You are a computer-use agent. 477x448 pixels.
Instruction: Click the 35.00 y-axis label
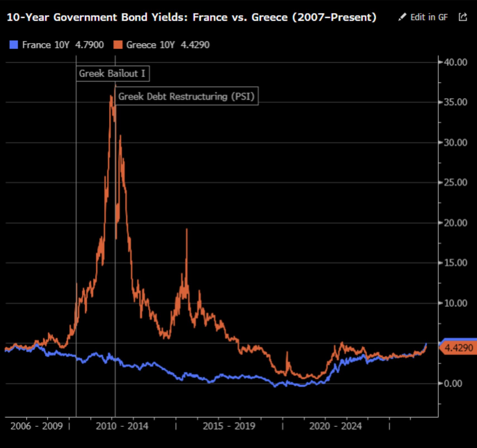456,102
